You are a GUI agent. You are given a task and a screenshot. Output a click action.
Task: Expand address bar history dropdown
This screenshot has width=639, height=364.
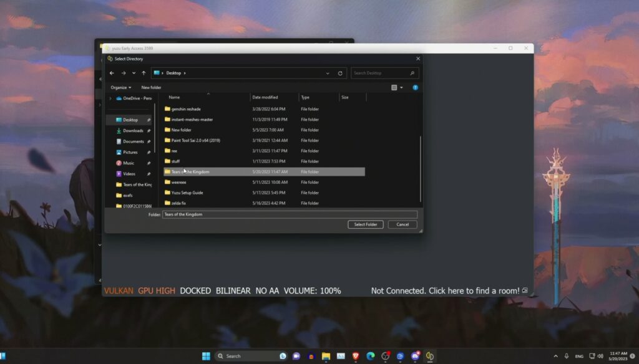pos(328,74)
